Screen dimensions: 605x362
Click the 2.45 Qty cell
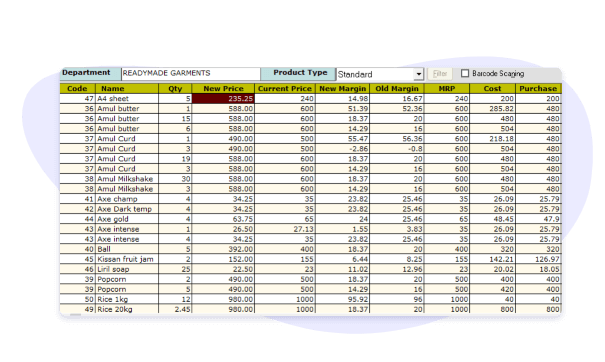(x=175, y=309)
